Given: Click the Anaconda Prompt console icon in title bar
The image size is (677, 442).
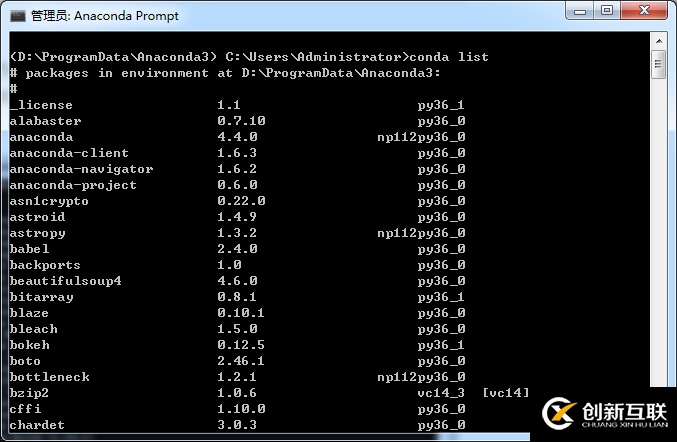Looking at the screenshot, I should [x=18, y=16].
